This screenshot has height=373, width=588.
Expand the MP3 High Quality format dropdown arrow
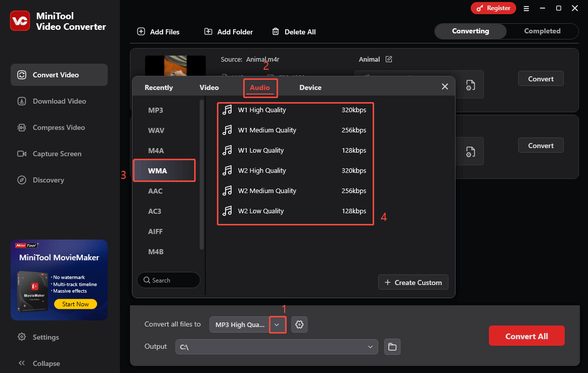[x=277, y=324]
